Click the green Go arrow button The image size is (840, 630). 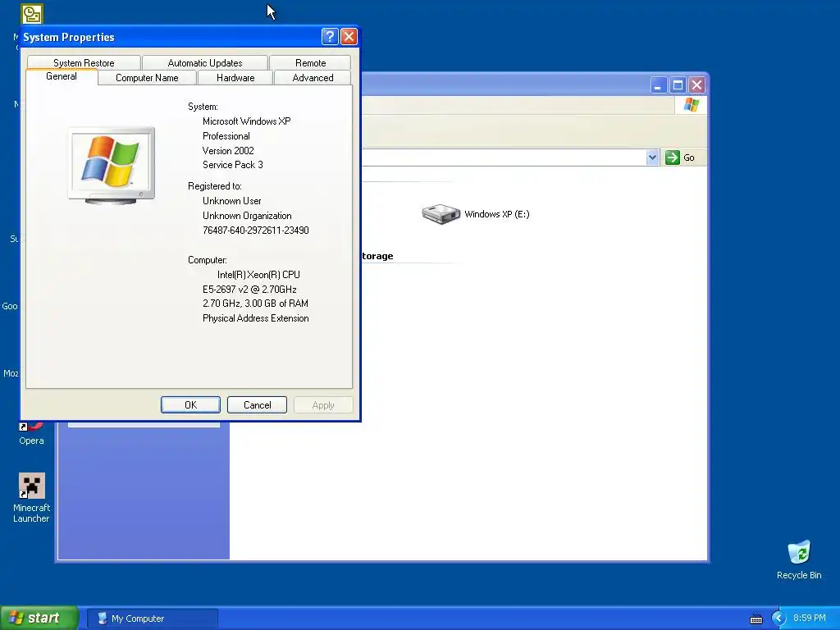tap(673, 157)
